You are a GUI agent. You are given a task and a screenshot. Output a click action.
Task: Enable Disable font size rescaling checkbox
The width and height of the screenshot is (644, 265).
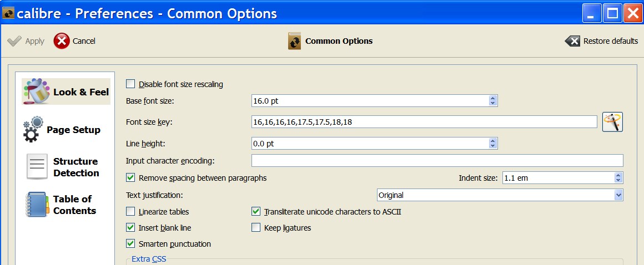(x=131, y=84)
